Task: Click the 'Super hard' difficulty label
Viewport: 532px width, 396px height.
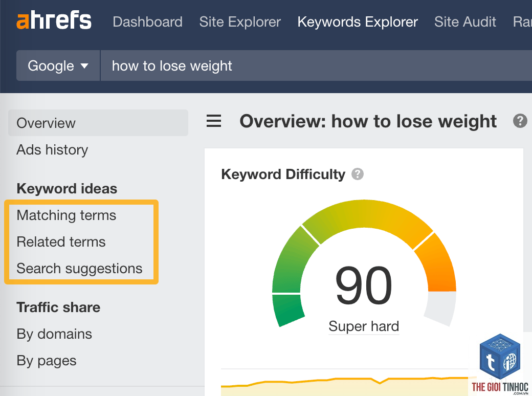Action: pyautogui.click(x=364, y=326)
